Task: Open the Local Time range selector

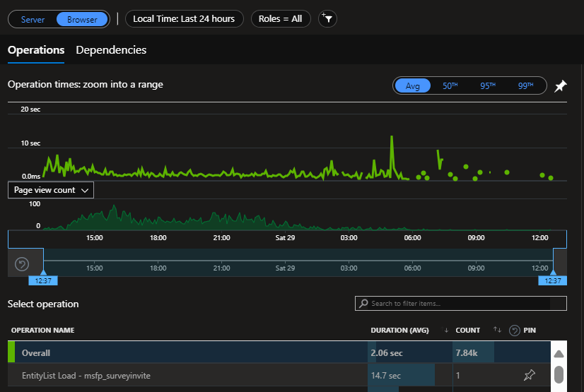Action: 184,19
